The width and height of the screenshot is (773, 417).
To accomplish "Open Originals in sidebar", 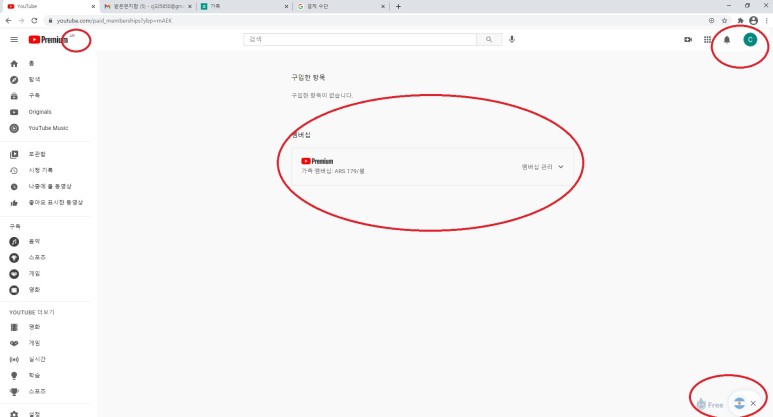I will point(39,112).
